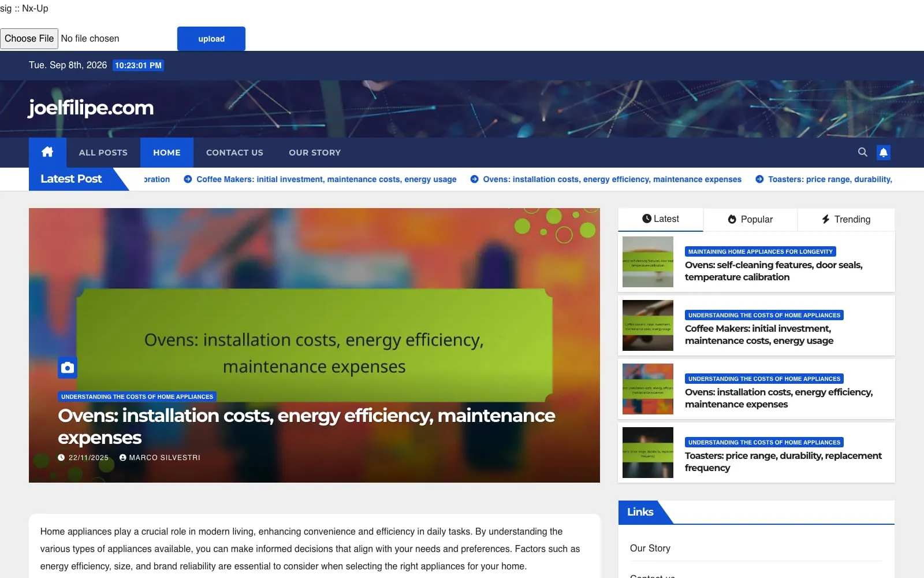This screenshot has width=924, height=578.
Task: Click category badge above Coffee Makers sidebar post
Action: 764,315
